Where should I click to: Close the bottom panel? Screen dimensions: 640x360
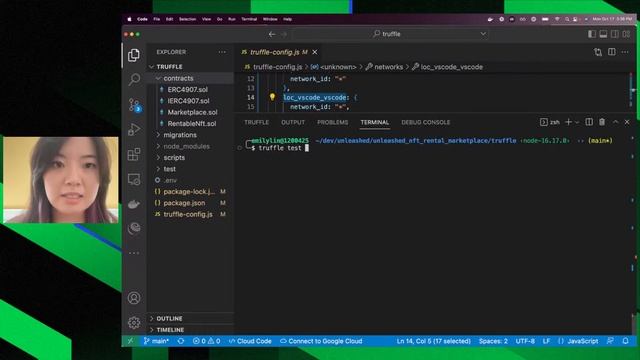[x=627, y=122]
